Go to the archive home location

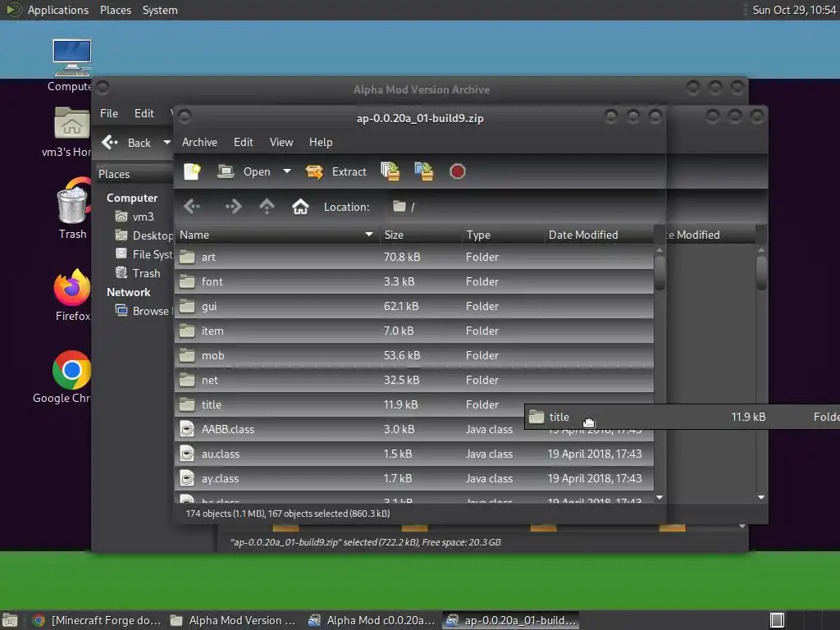(300, 206)
